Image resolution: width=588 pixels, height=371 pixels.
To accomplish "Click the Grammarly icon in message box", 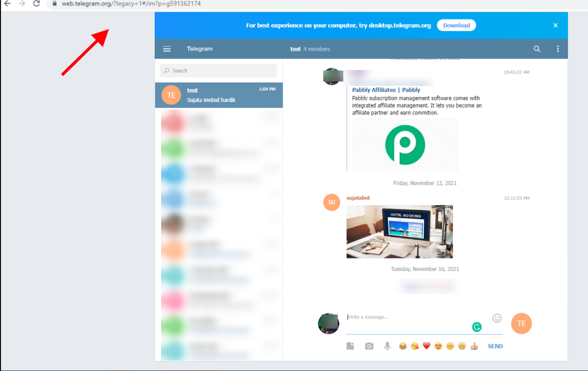I will (476, 327).
